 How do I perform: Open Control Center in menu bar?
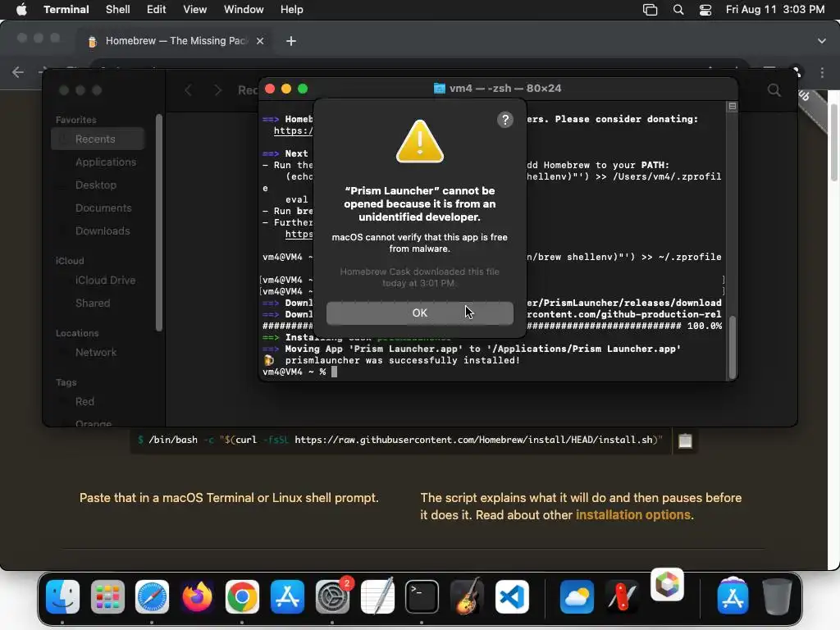[x=705, y=10]
